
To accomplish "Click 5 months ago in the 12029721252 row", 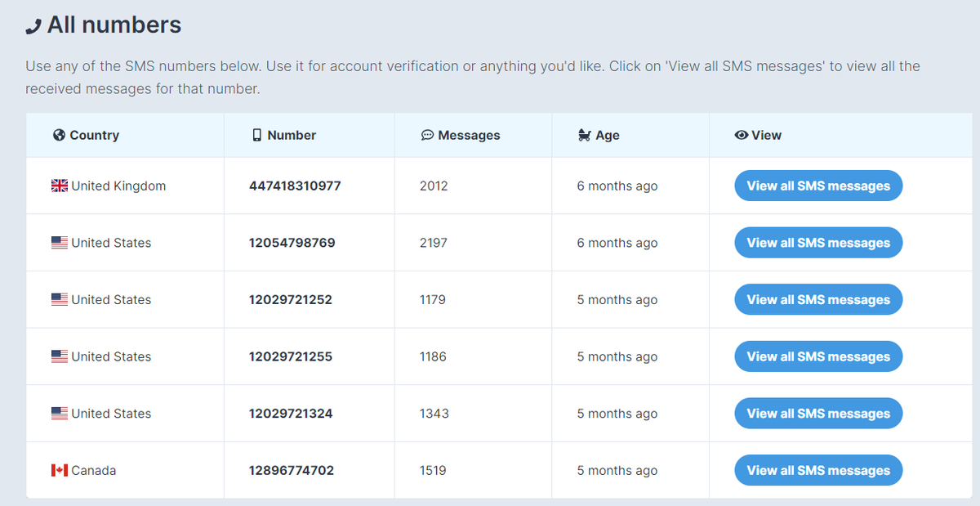I will 617,300.
